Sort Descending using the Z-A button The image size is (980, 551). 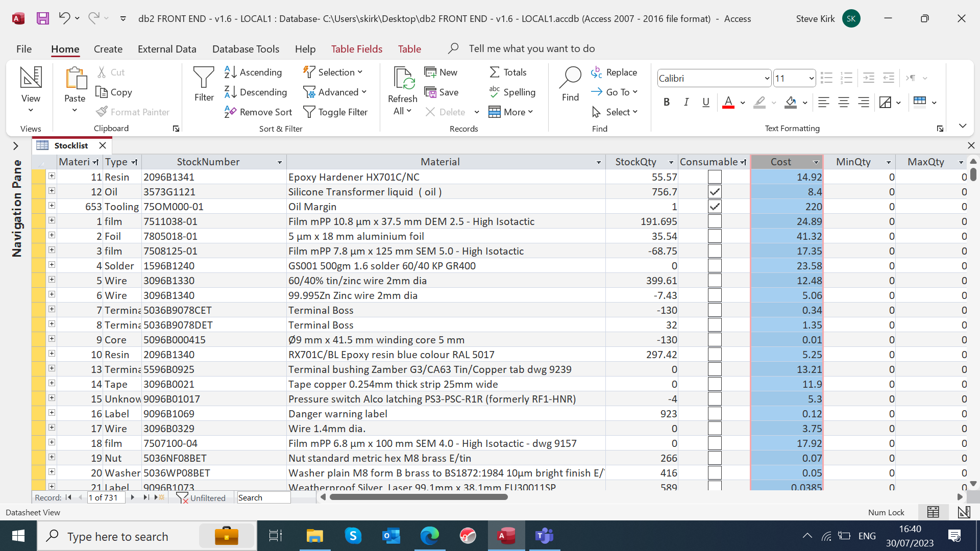pyautogui.click(x=256, y=92)
